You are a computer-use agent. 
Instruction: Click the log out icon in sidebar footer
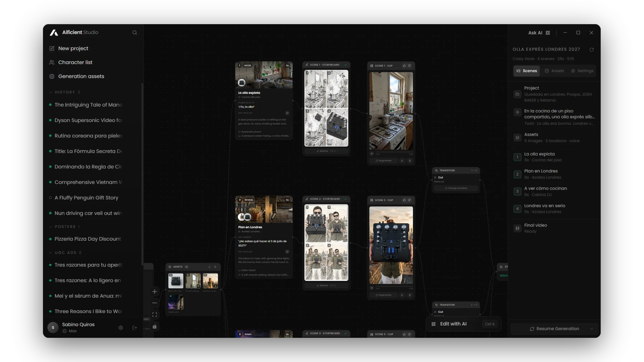pos(135,327)
